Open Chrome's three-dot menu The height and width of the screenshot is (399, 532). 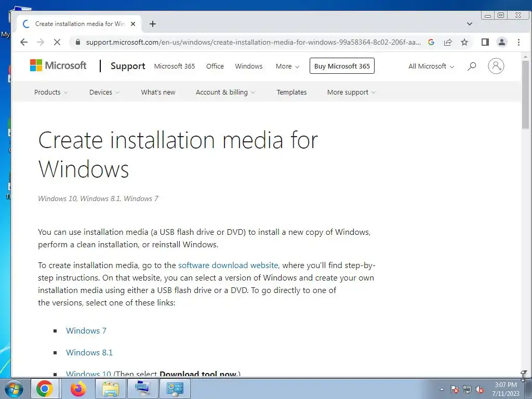tap(518, 42)
